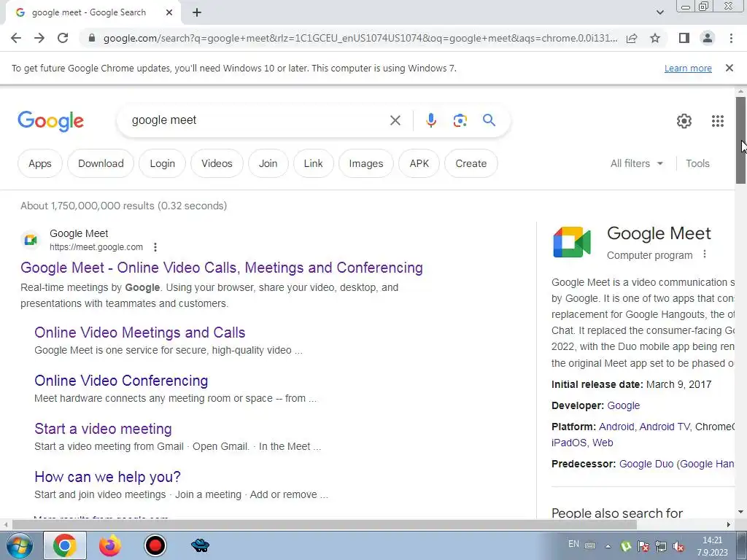The image size is (747, 560).
Task: Apply the APK filter chip
Action: [x=419, y=163]
